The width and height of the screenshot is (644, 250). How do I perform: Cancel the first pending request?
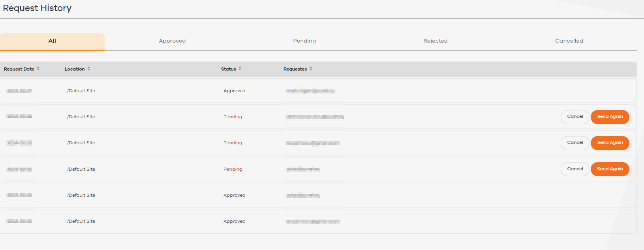click(575, 117)
